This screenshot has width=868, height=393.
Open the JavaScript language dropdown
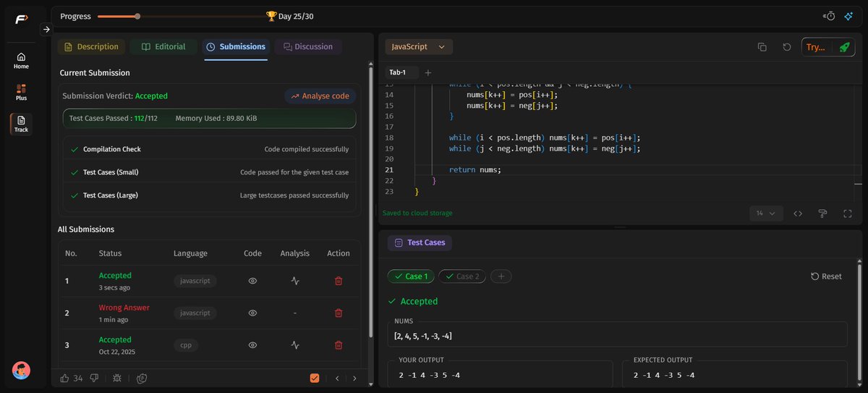click(419, 46)
